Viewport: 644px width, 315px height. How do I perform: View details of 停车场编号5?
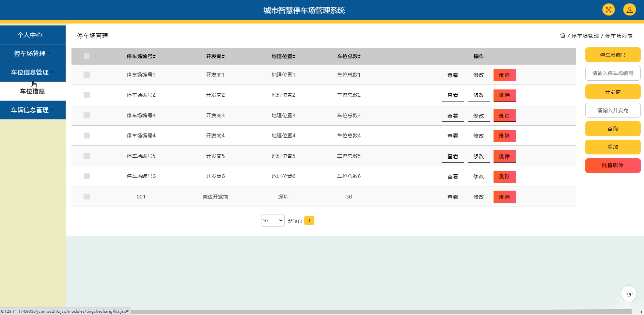point(453,156)
